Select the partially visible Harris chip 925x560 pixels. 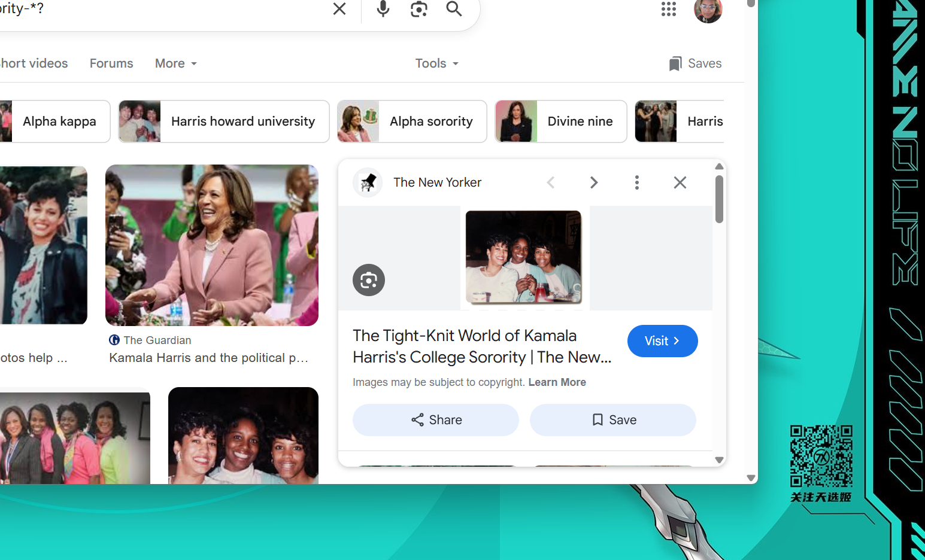[680, 121]
